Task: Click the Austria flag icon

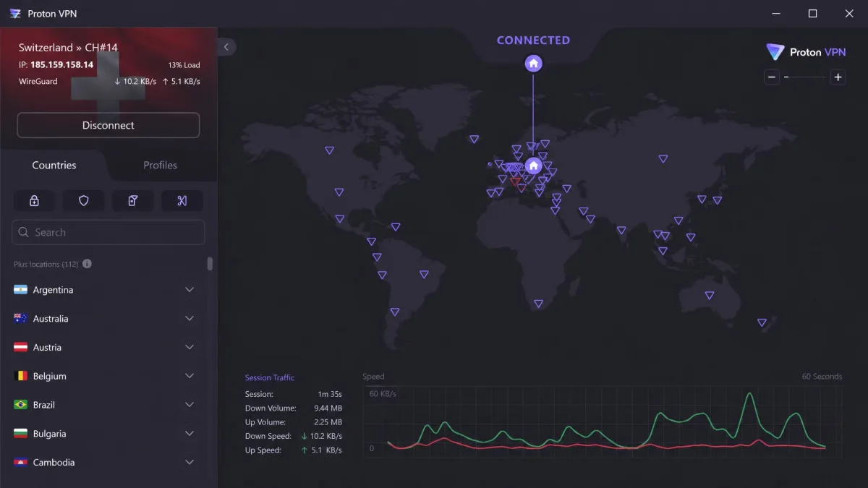Action: coord(21,348)
